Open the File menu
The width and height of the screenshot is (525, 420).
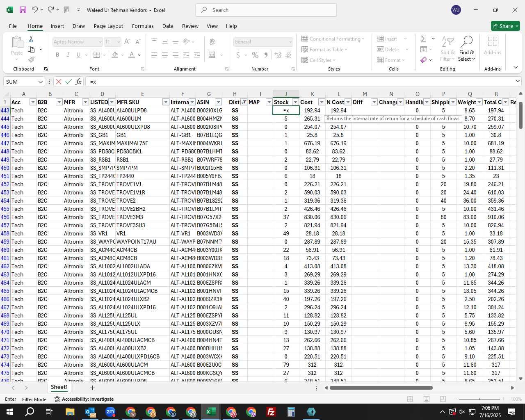pyautogui.click(x=13, y=26)
